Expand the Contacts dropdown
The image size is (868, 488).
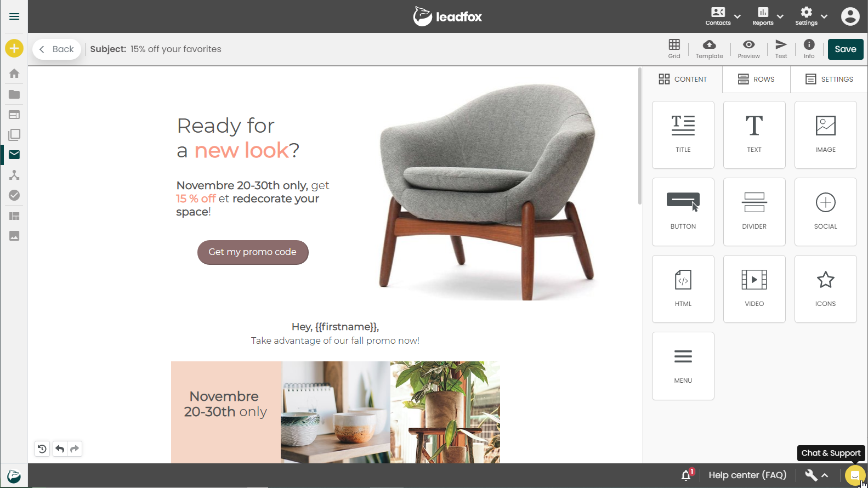pyautogui.click(x=737, y=16)
